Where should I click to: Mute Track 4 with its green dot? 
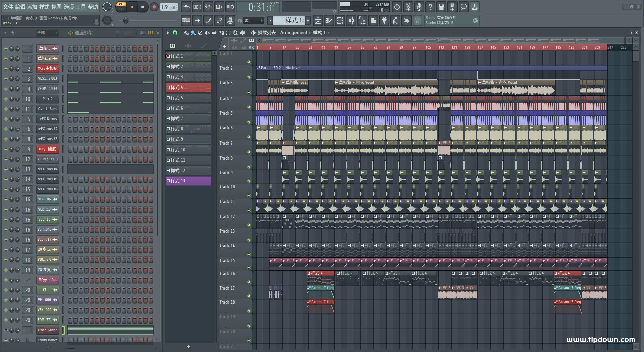(249, 107)
